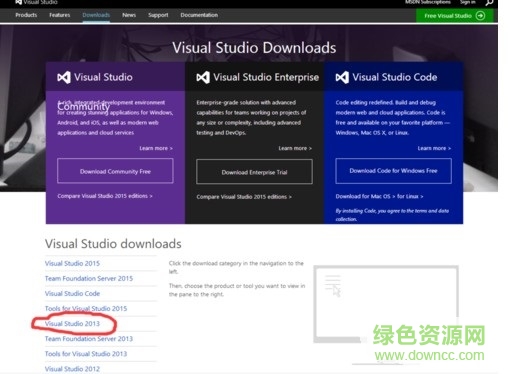Image resolution: width=508 pixels, height=374 pixels.
Task: Click the Visual Studio Enterprise card title
Action: (x=266, y=77)
